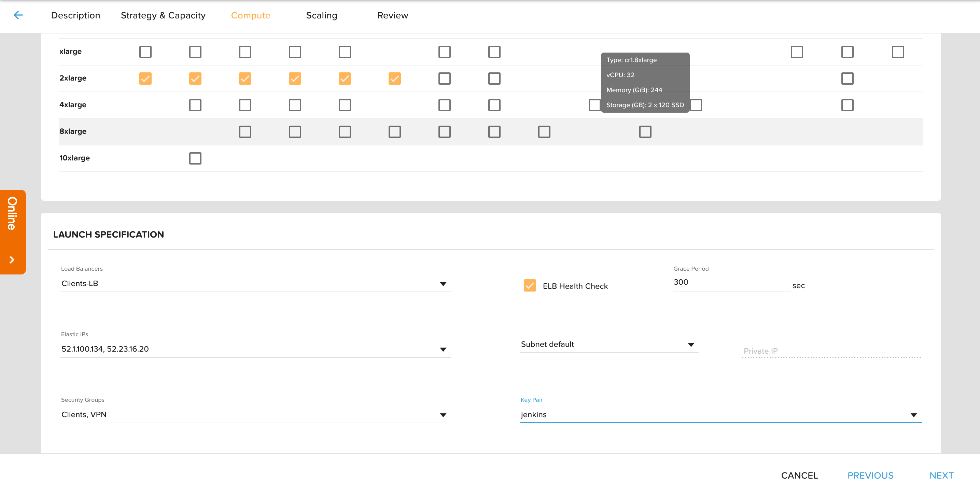Check the last checkbox in xlarge row
Screen dimensions: 980x495
[x=898, y=52]
